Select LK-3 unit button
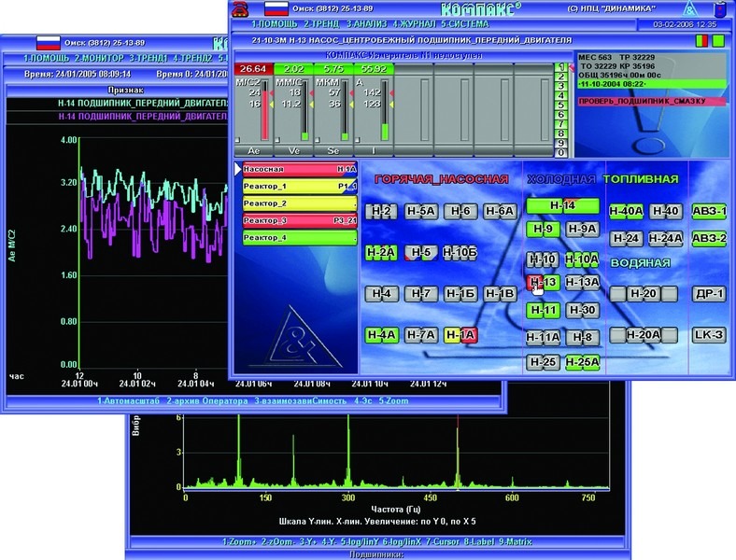The height and width of the screenshot is (560, 736). click(x=709, y=335)
